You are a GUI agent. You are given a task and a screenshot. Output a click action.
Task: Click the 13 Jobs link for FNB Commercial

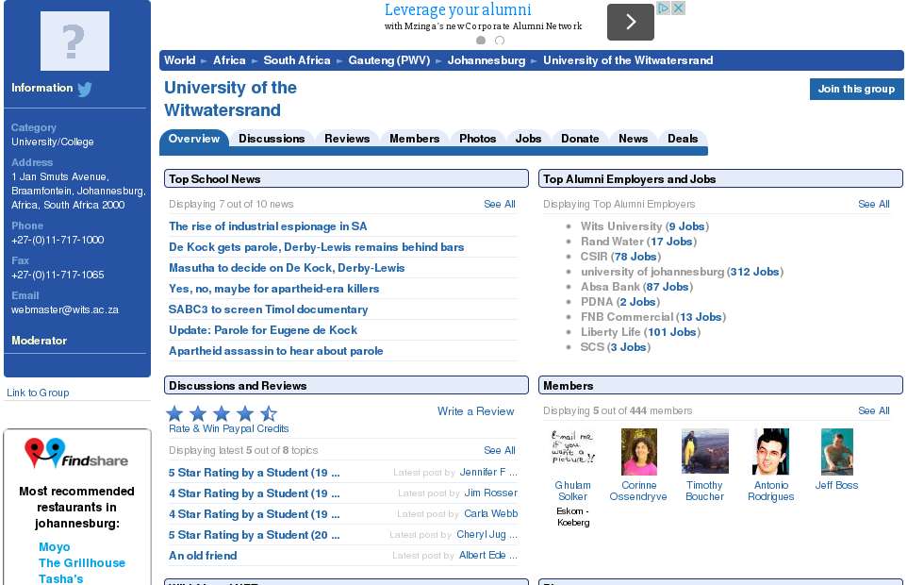coord(701,317)
